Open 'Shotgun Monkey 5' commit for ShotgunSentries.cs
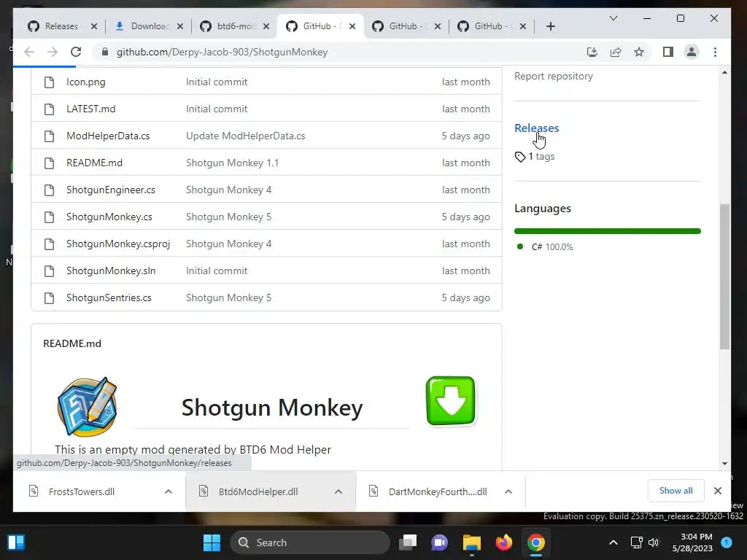 (228, 297)
